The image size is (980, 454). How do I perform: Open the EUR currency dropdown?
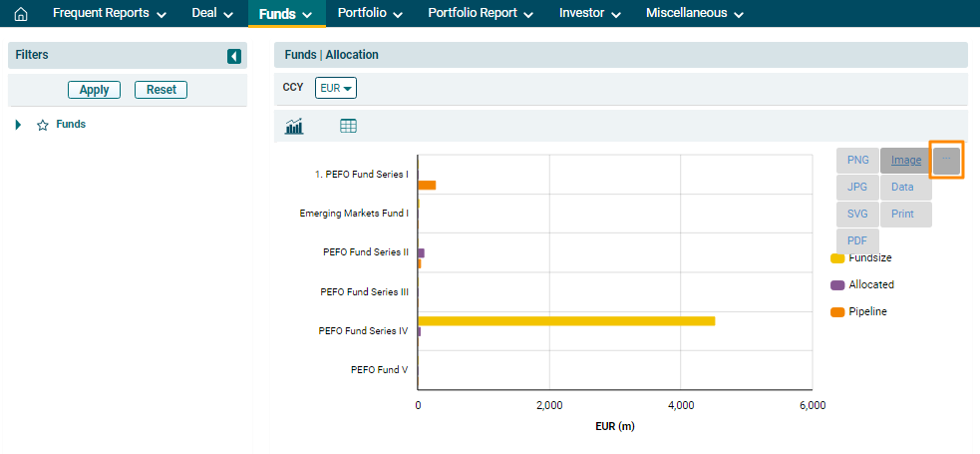point(336,88)
